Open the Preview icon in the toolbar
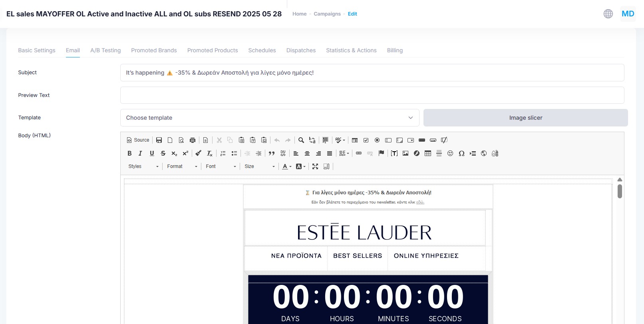This screenshot has height=324, width=644. [x=181, y=140]
